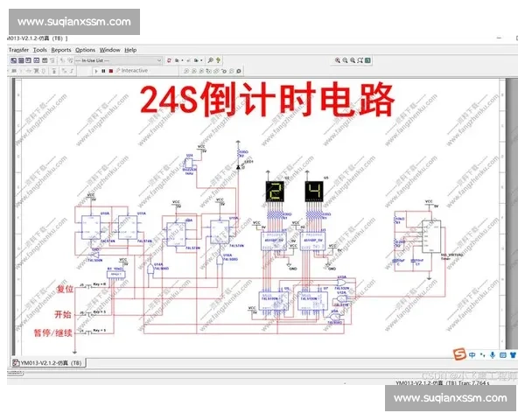Open the Transfer menu
This screenshot has width=525, height=420.
(x=18, y=50)
